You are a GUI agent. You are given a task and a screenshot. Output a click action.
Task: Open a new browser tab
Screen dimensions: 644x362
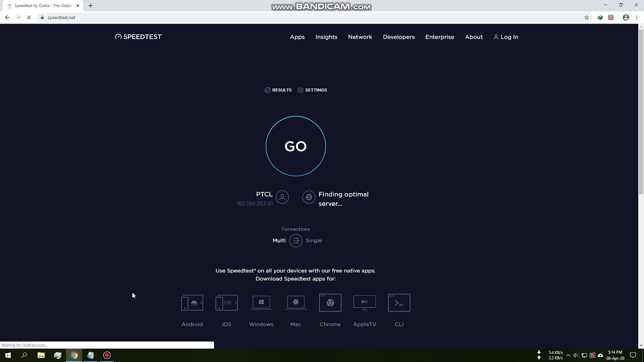click(91, 6)
